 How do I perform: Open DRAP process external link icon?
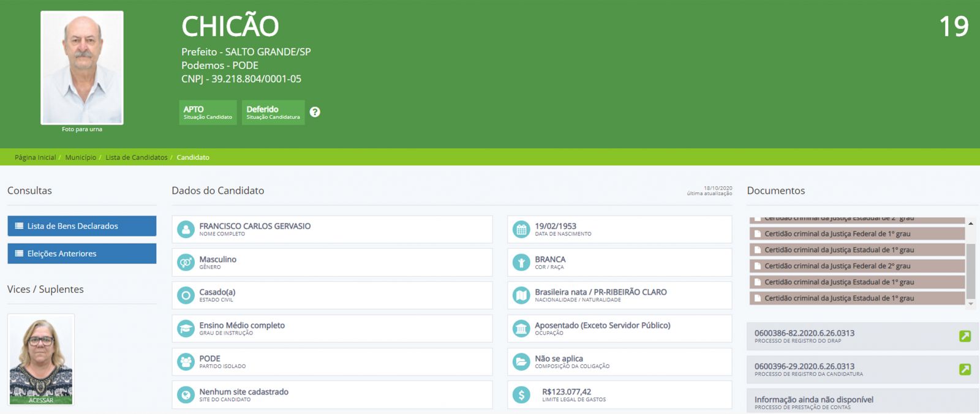[x=965, y=336]
